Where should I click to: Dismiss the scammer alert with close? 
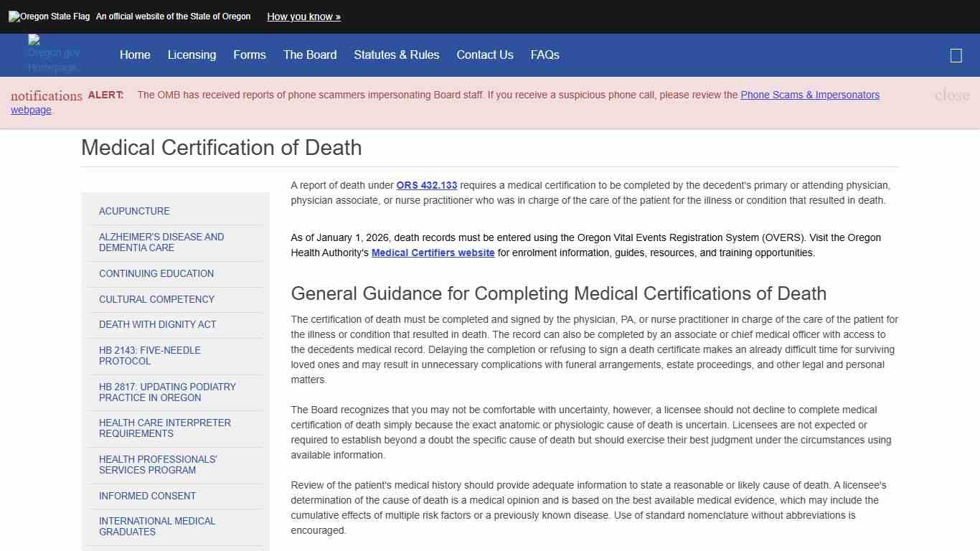click(951, 95)
